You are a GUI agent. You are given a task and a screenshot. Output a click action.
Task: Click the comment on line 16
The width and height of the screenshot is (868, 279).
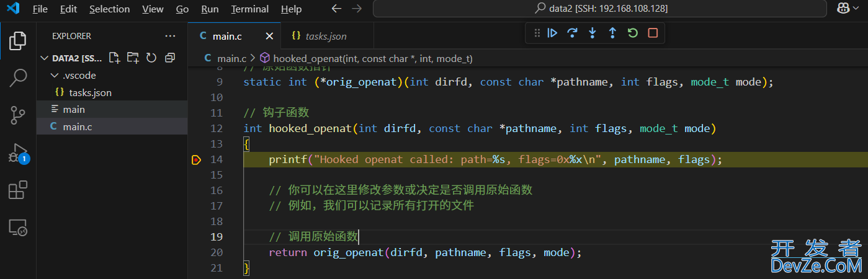pos(401,190)
